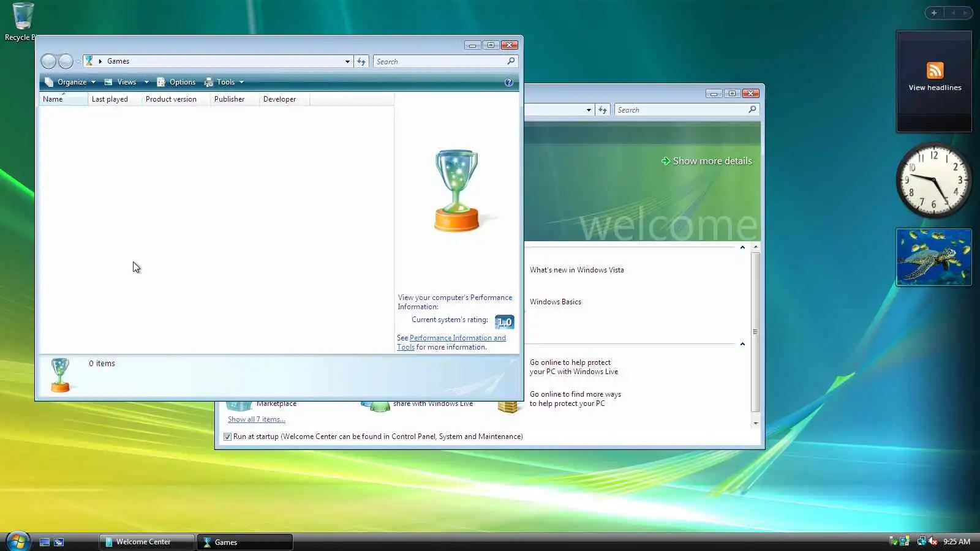
Task: Open the Tools dropdown menu
Action: click(224, 82)
